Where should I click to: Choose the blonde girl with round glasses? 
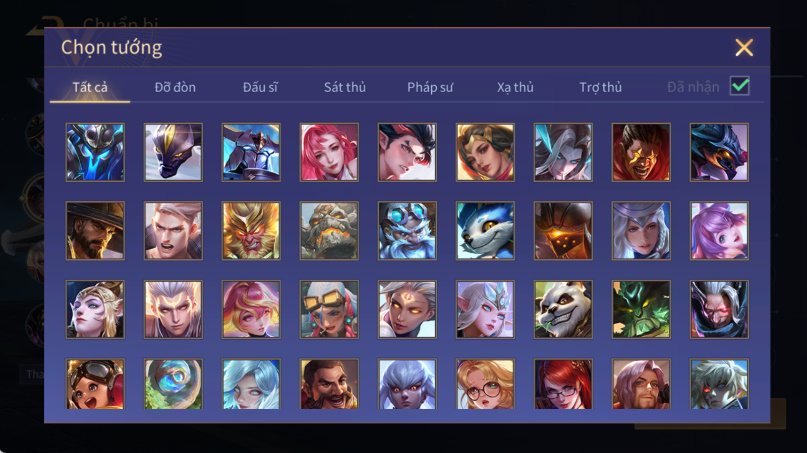click(485, 384)
